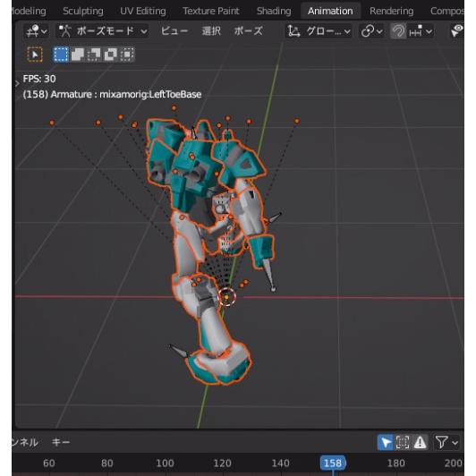
Task: Select the Animation workspace tab
Action: [x=330, y=11]
